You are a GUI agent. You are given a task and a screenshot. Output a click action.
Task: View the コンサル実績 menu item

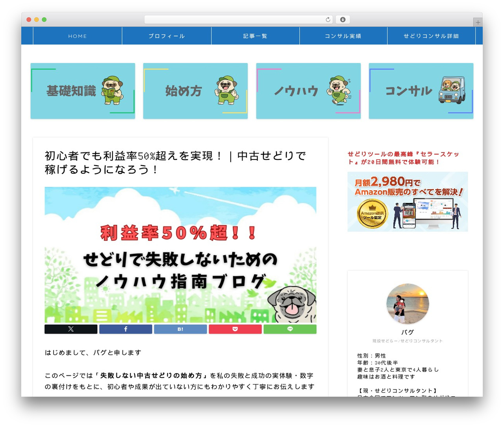[343, 36]
